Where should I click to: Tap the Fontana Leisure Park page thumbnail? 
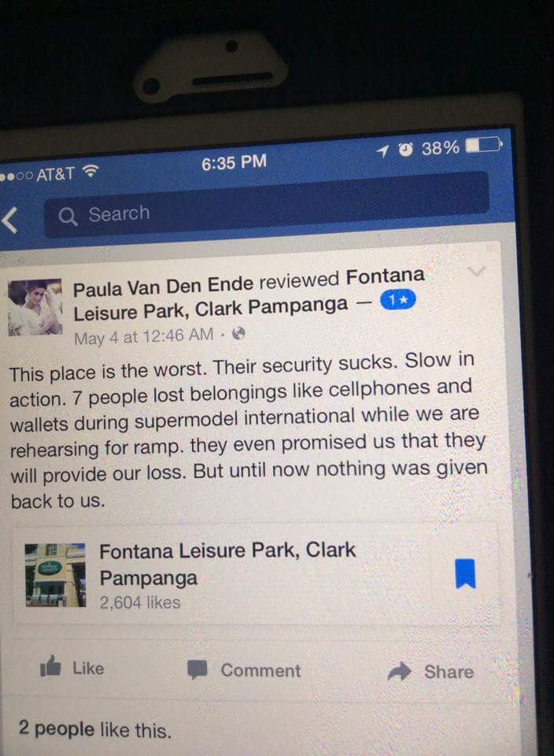[x=55, y=575]
